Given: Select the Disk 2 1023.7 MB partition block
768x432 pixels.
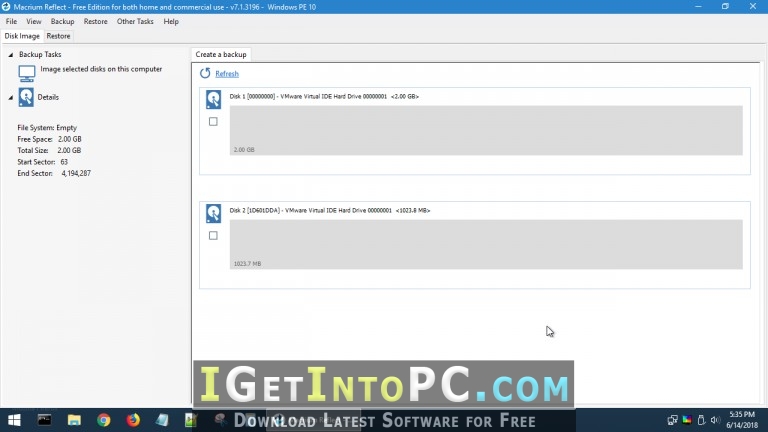Looking at the screenshot, I should pos(486,244).
